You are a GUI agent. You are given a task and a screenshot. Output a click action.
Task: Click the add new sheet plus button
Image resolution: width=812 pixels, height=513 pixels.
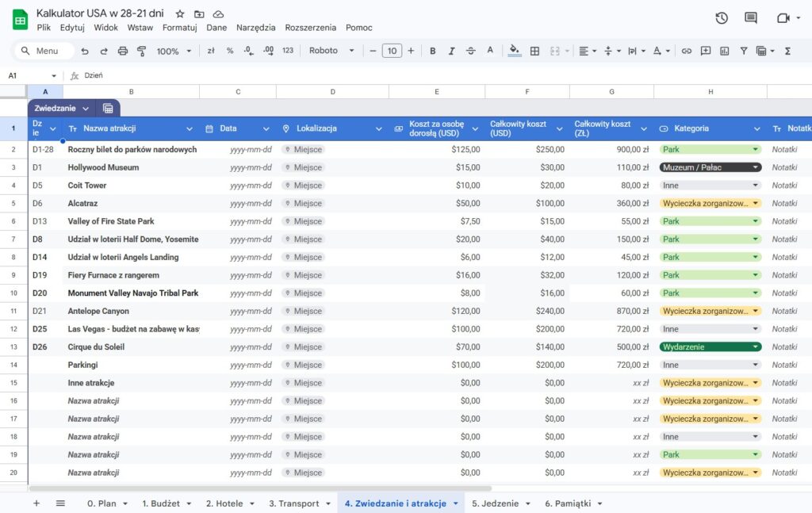click(36, 503)
